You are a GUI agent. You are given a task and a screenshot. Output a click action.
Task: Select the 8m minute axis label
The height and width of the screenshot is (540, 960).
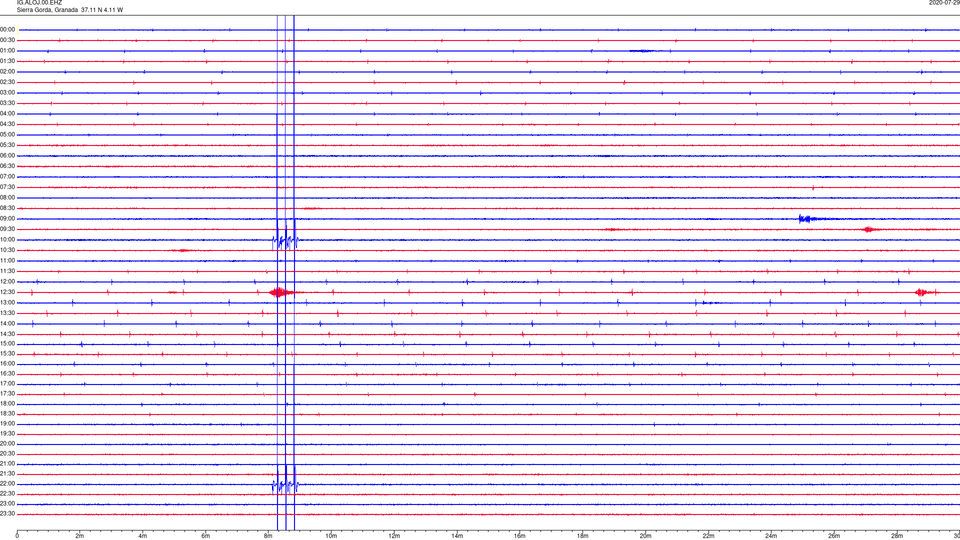[268, 536]
